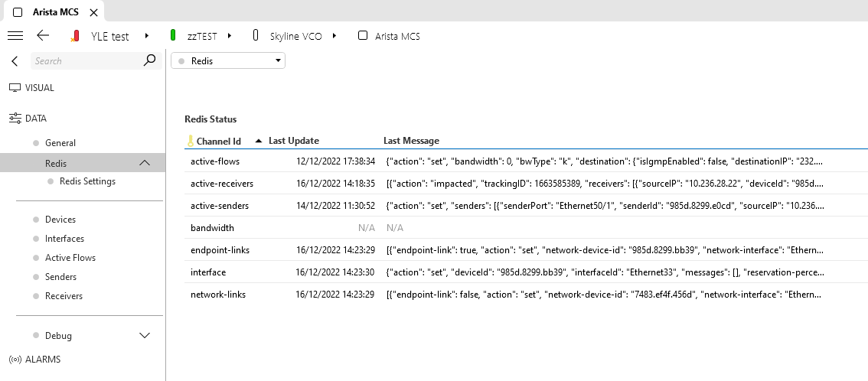
Task: Select the bandwidth row
Action: 526,228
